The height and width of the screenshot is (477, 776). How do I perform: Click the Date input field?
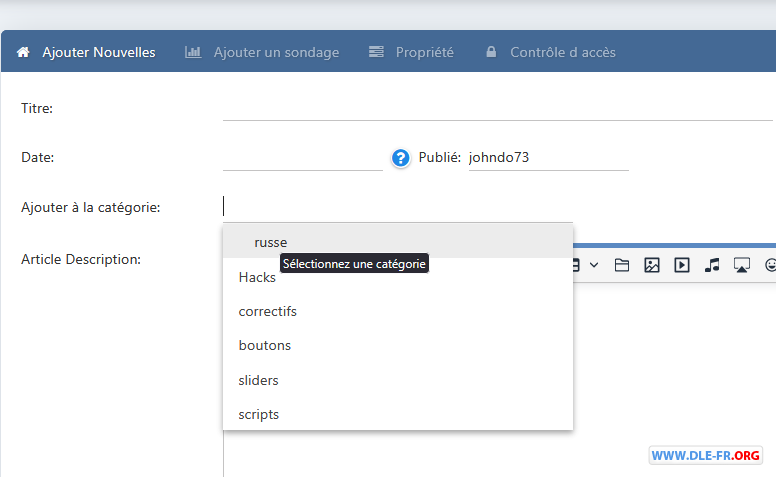[x=303, y=158]
